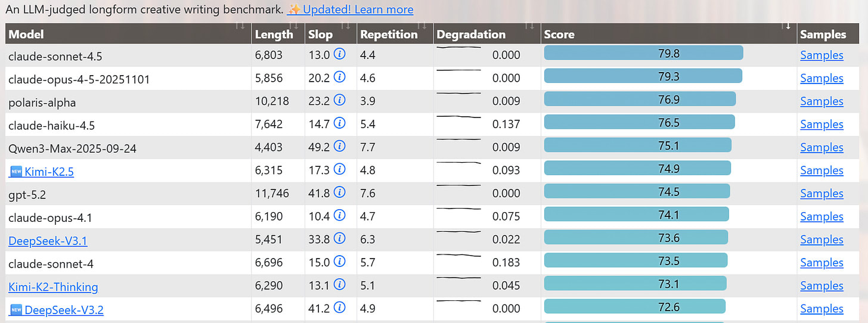Open Samples for claude-sonnet-4
This screenshot has width=868, height=323.
pyautogui.click(x=821, y=262)
